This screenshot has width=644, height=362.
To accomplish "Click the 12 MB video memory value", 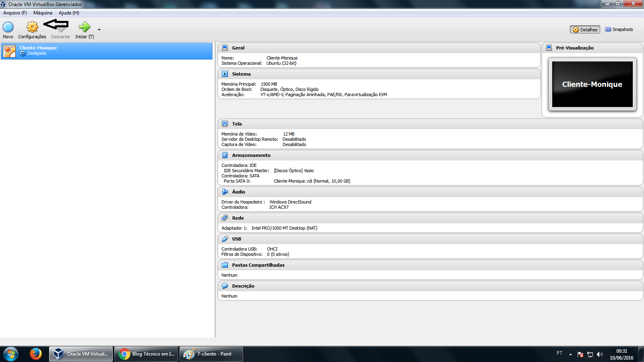I will (289, 134).
